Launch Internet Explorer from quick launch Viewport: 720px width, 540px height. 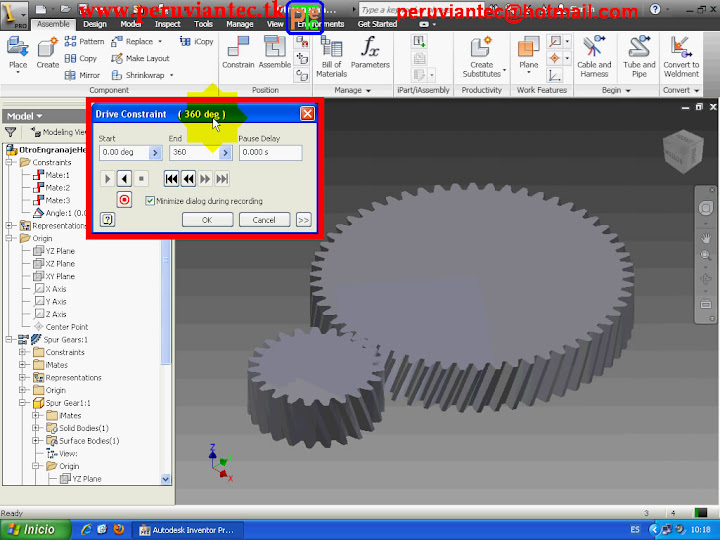tap(86, 529)
